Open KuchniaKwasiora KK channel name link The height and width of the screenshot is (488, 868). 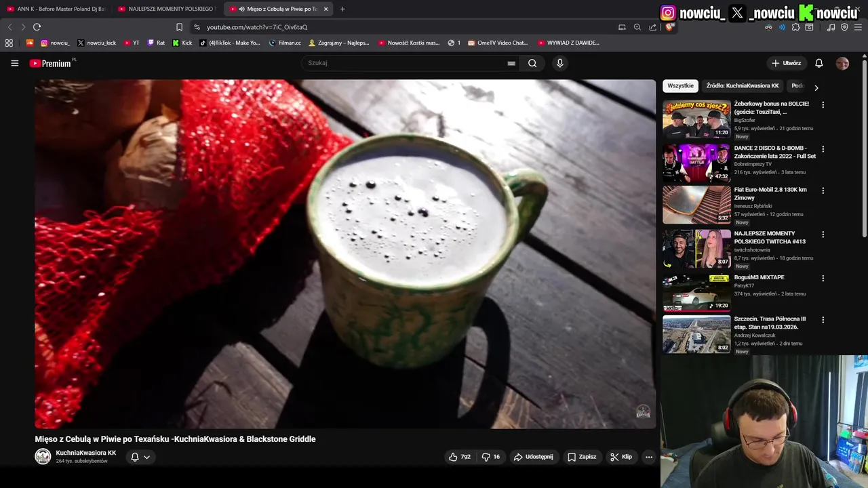[86, 453]
